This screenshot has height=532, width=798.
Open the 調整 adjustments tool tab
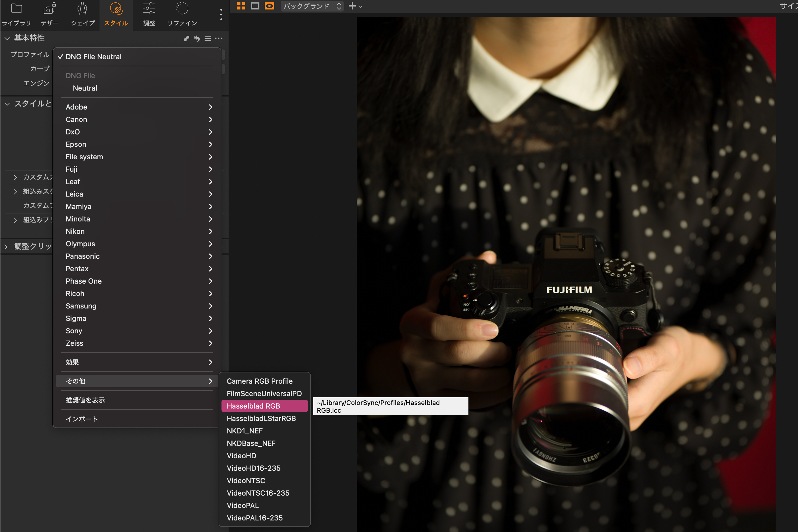(x=149, y=15)
